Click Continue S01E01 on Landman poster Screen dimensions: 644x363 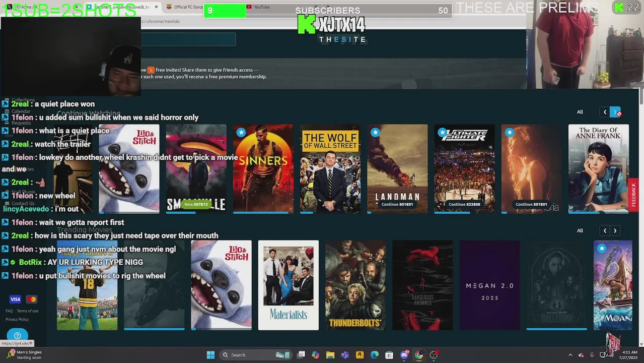397,204
